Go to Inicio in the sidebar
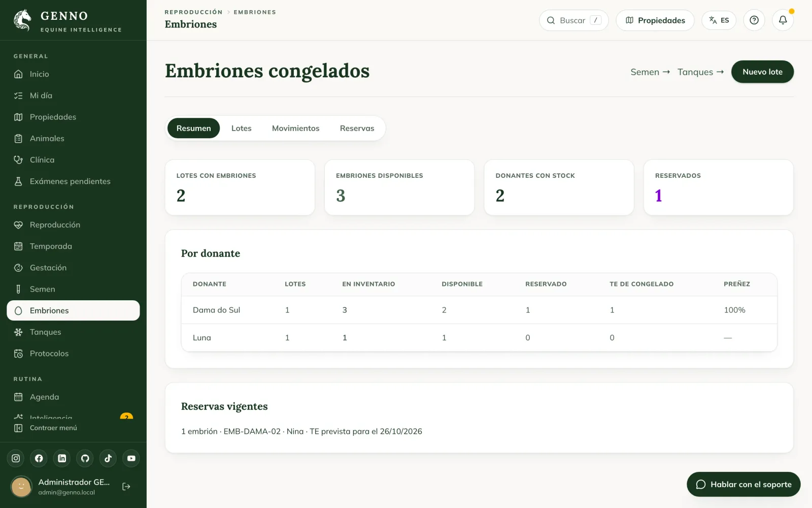The image size is (812, 508). (73, 74)
